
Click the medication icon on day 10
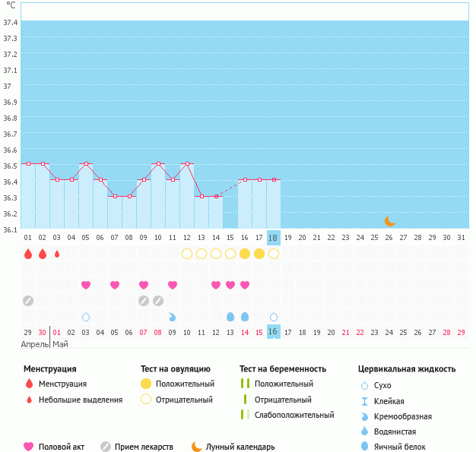[x=158, y=301]
